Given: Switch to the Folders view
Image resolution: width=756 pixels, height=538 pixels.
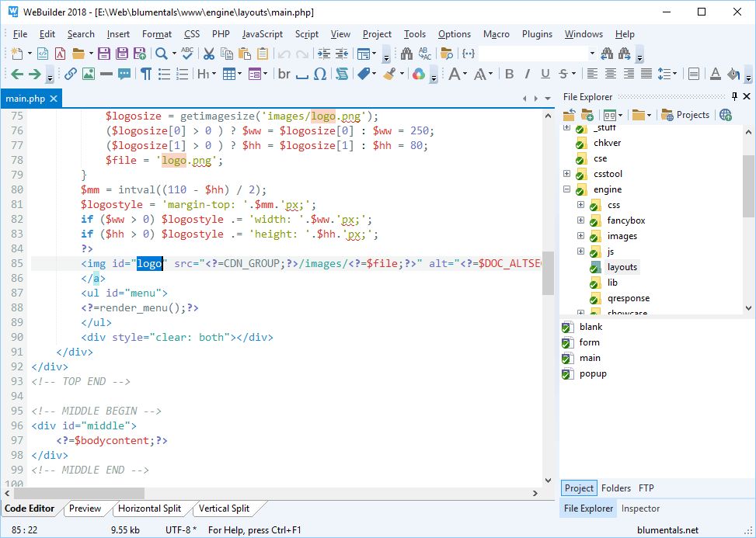Looking at the screenshot, I should 615,488.
